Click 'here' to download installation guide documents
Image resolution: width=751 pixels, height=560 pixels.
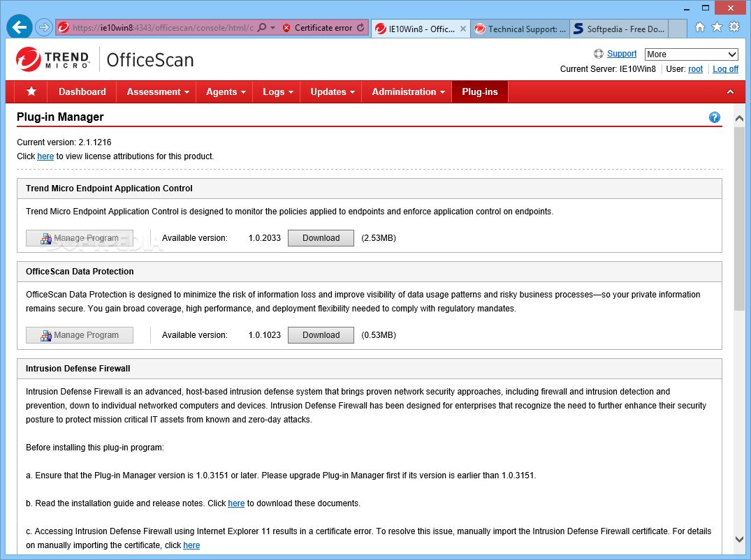[x=236, y=503]
